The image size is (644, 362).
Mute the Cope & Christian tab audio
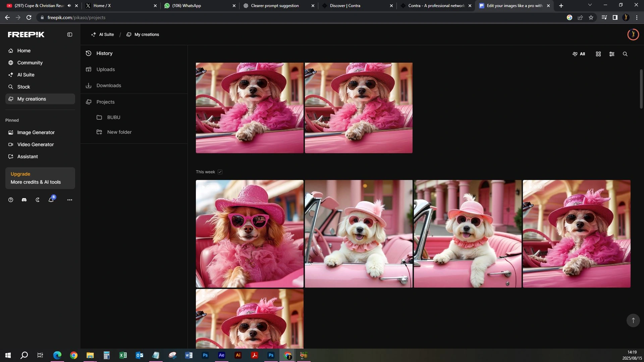69,6
